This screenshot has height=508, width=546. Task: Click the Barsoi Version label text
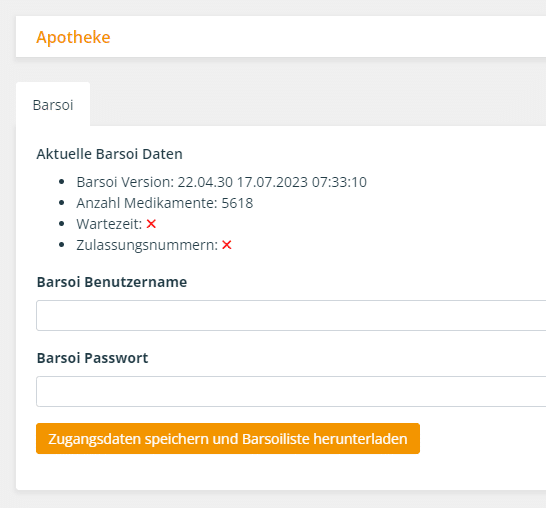[125, 182]
